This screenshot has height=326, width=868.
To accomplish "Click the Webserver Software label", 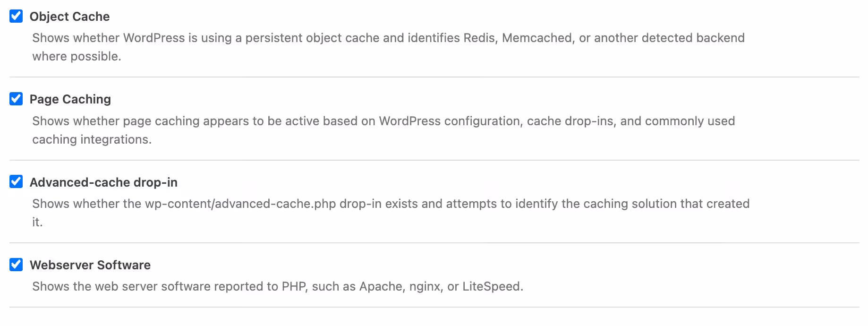I will (x=90, y=265).
